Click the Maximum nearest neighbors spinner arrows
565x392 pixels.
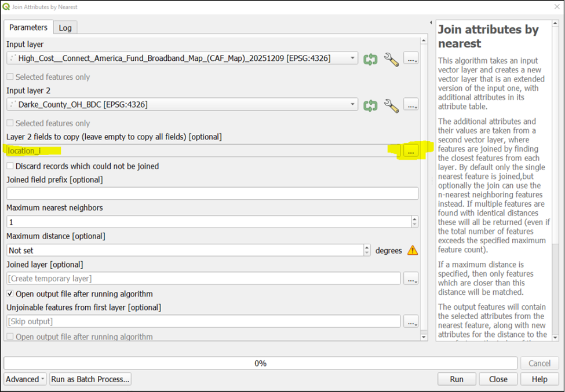coord(414,222)
